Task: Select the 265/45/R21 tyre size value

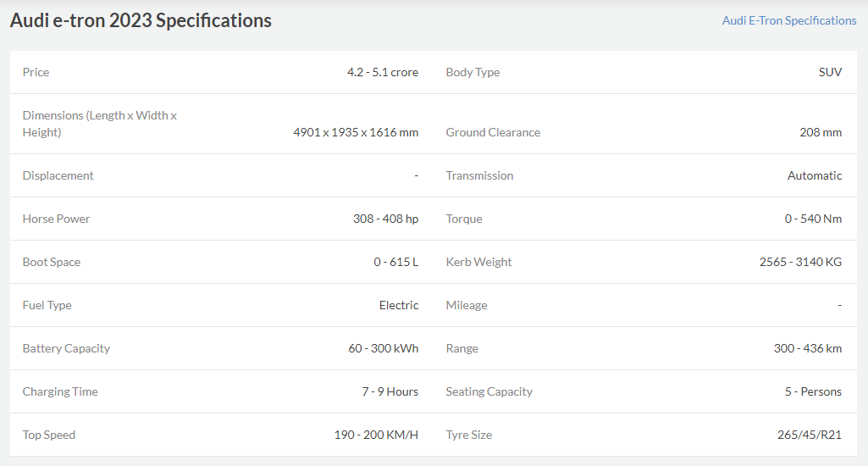Action: [x=810, y=435]
